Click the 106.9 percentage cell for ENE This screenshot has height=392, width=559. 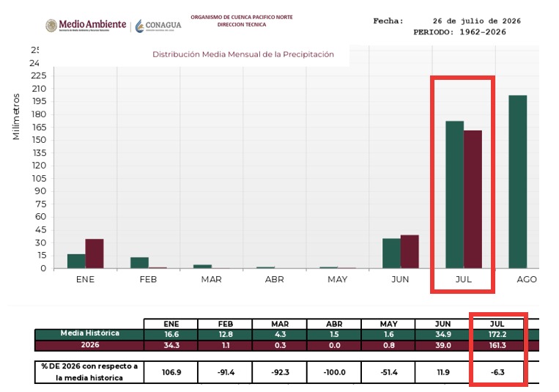171,372
